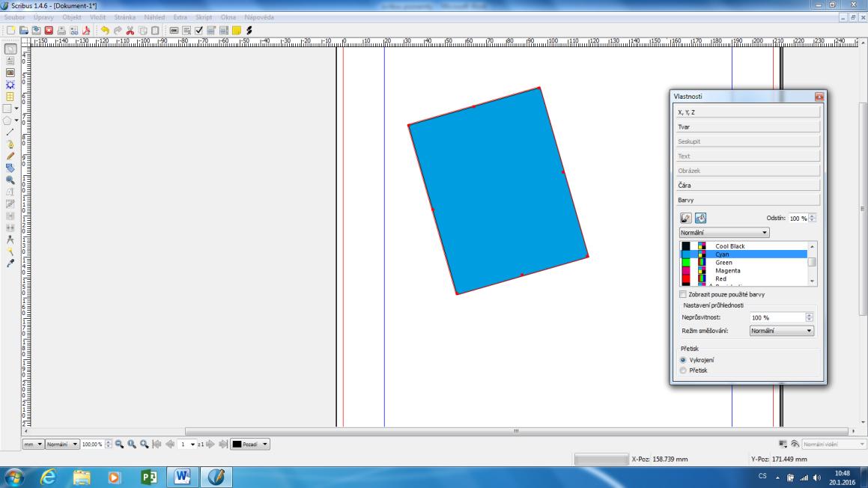Select the Zoom magnifier tool in sidebar
Screen dimensions: 868x488
[10, 180]
